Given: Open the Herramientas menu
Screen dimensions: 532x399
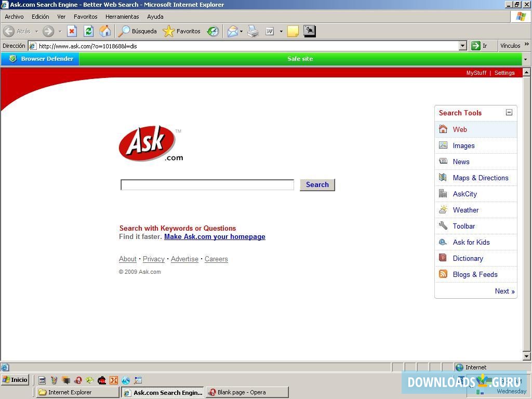Looking at the screenshot, I should pos(122,17).
